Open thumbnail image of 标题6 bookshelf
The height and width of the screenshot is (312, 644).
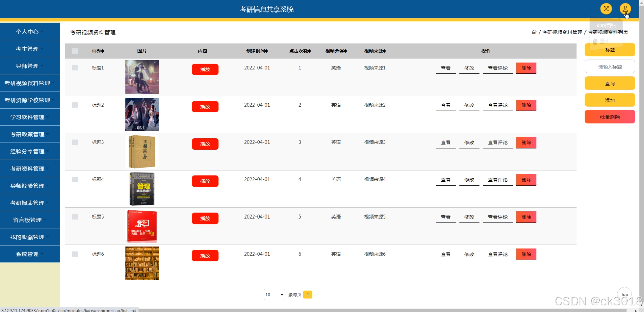click(142, 263)
